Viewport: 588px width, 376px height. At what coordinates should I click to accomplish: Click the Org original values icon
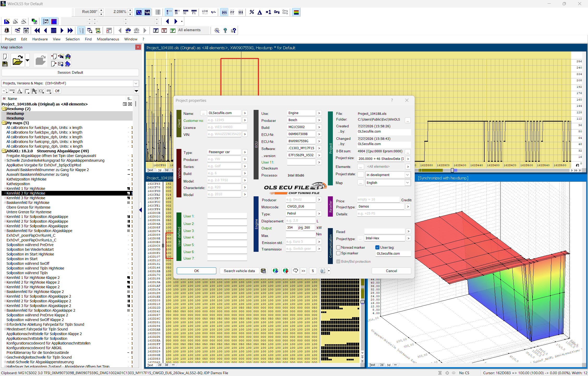pos(277,12)
